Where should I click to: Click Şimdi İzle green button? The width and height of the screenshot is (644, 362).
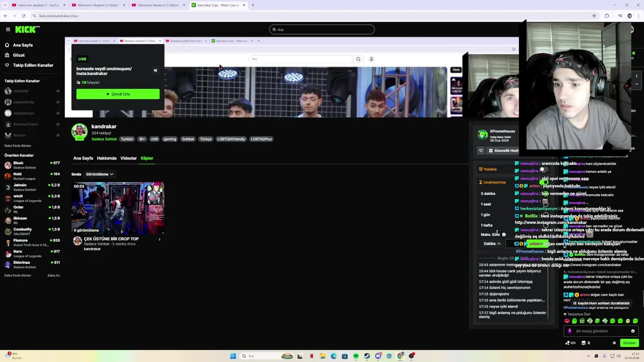118,94
